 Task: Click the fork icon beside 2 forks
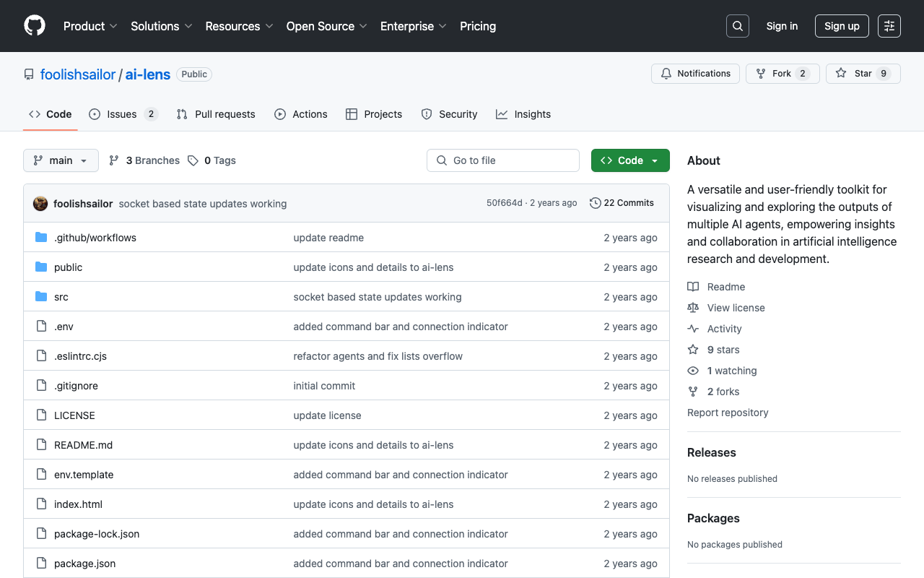click(x=693, y=392)
